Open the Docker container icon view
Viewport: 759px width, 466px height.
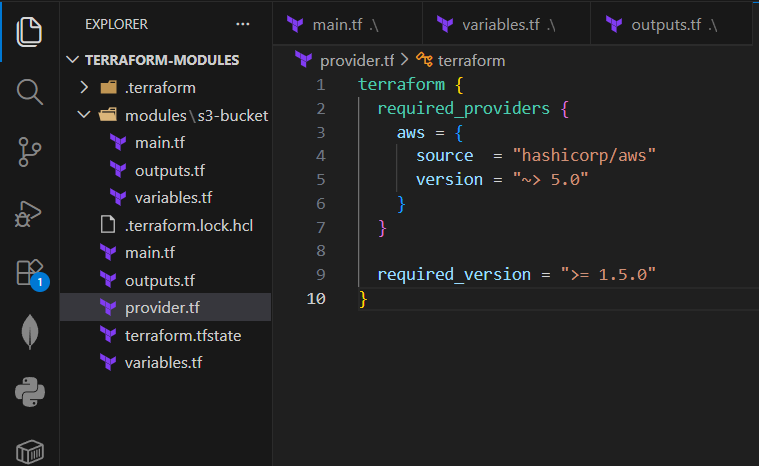(x=29, y=450)
